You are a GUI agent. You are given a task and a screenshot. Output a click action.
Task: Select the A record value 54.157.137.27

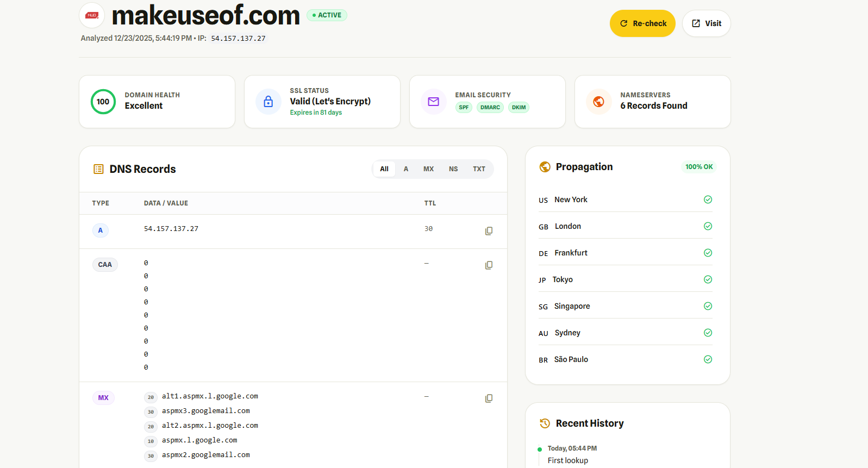pos(171,229)
